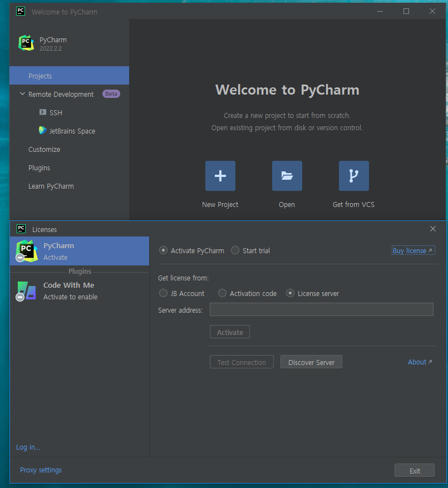Click the PyCharm logo next to version 2022.2.2
This screenshot has height=488, width=448.
pos(26,43)
